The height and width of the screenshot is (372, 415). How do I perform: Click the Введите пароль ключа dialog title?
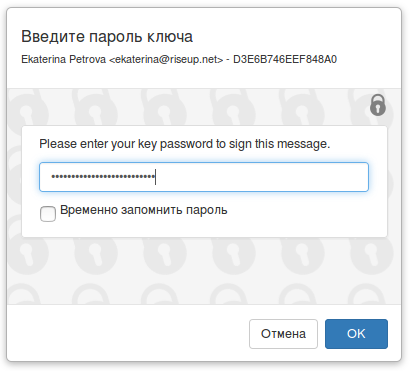(107, 36)
